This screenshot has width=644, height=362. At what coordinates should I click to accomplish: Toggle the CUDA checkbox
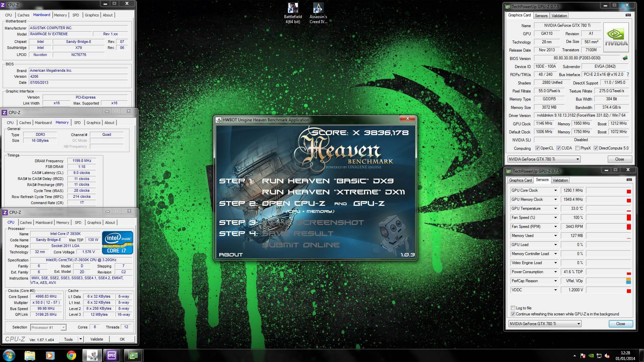[x=558, y=148]
